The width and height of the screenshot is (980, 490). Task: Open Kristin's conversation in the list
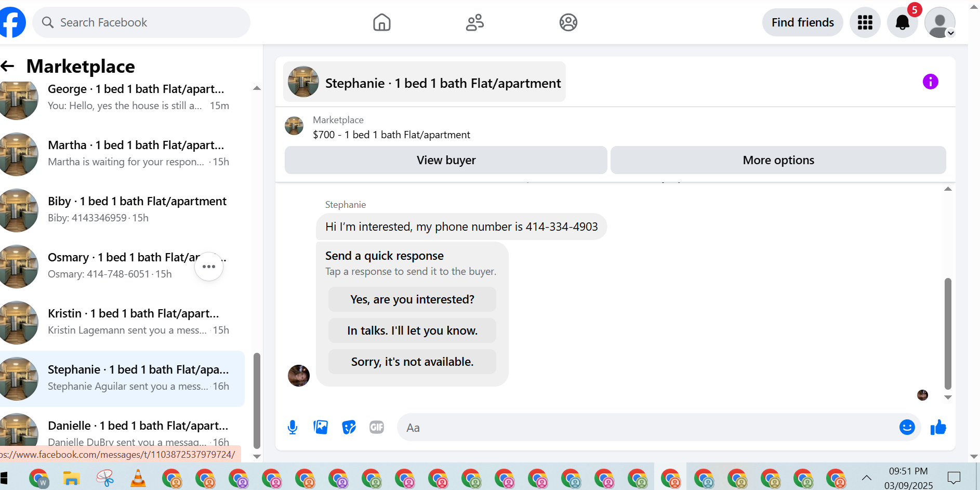122,322
